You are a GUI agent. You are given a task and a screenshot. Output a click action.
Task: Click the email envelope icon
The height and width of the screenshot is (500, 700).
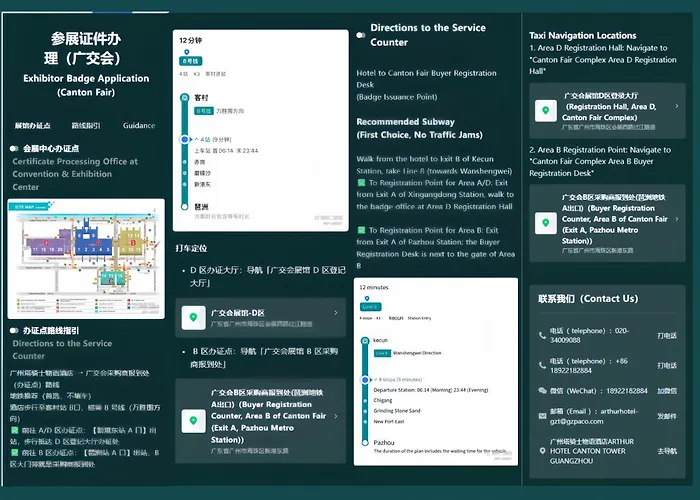click(542, 416)
